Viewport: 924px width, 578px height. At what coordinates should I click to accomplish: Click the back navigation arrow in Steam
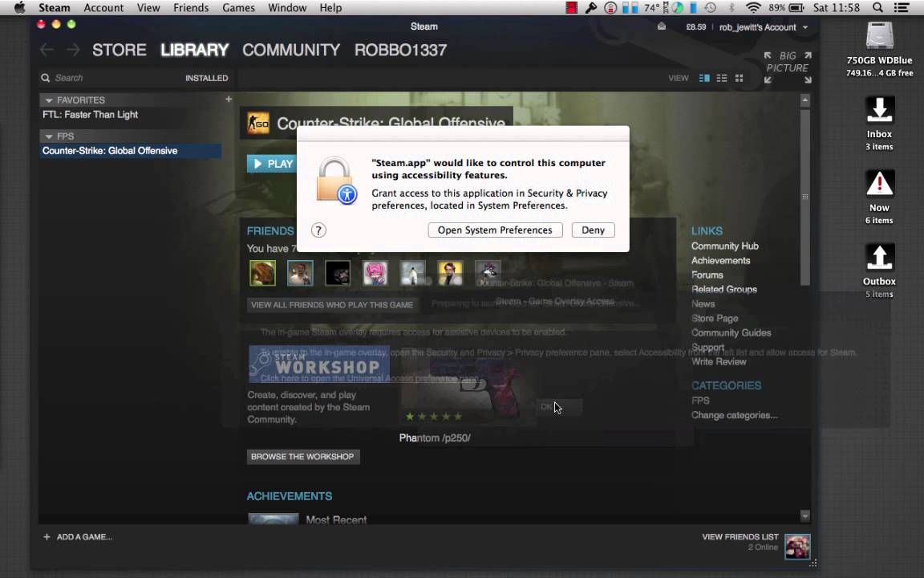click(47, 50)
